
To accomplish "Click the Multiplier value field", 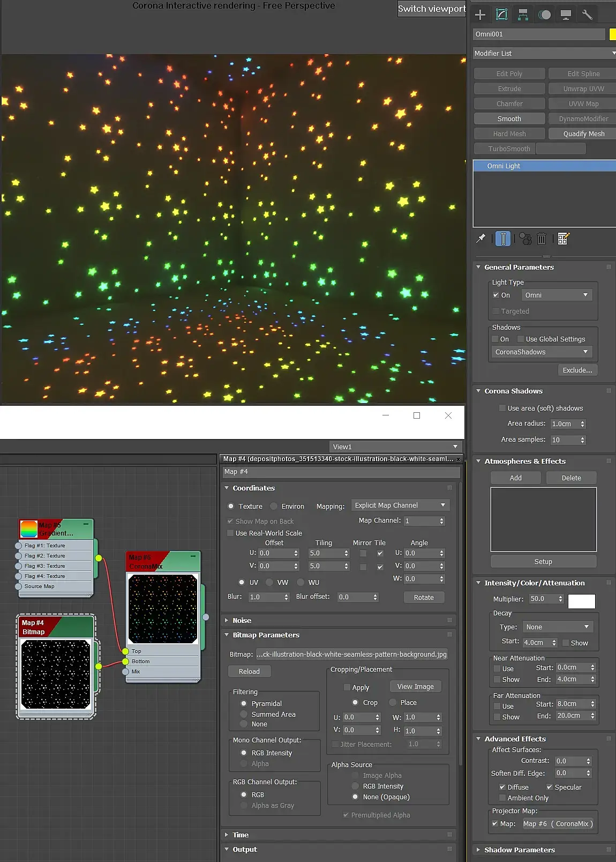I will (542, 599).
